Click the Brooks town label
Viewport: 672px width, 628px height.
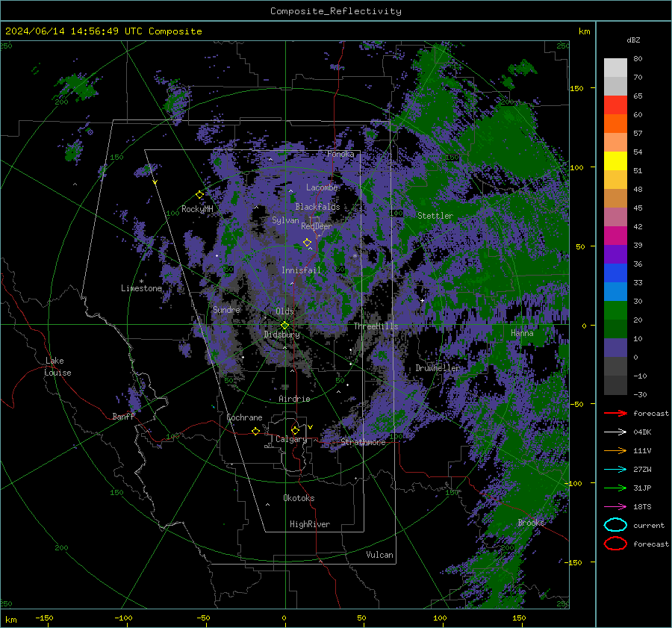[531, 523]
